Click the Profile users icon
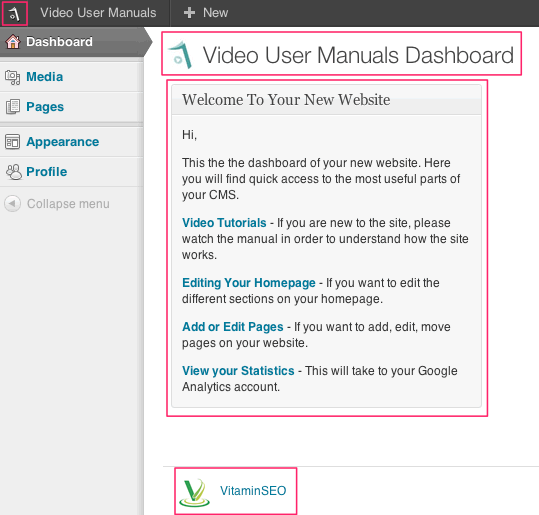Image resolution: width=539 pixels, height=515 pixels. pyautogui.click(x=13, y=172)
